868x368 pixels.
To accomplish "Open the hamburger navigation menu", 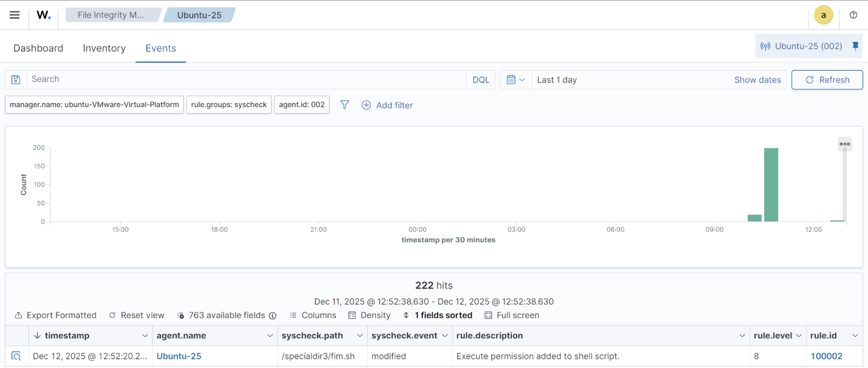I will click(15, 15).
